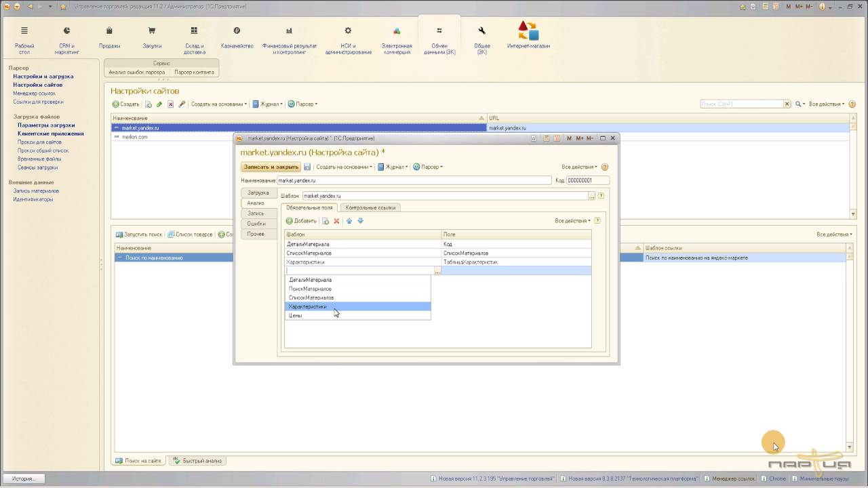Click the Наименование input field in dialog
Image resolution: width=868 pixels, height=488 pixels.
coord(414,181)
